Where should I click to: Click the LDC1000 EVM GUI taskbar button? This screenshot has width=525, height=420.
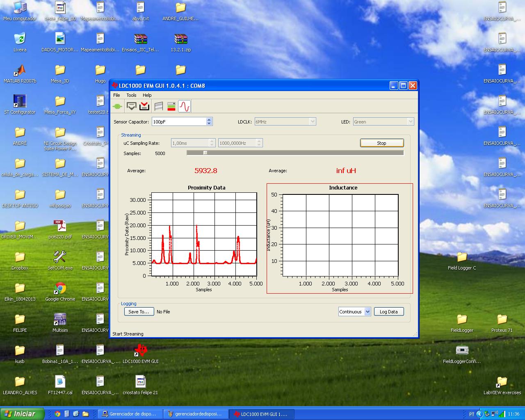(261, 414)
